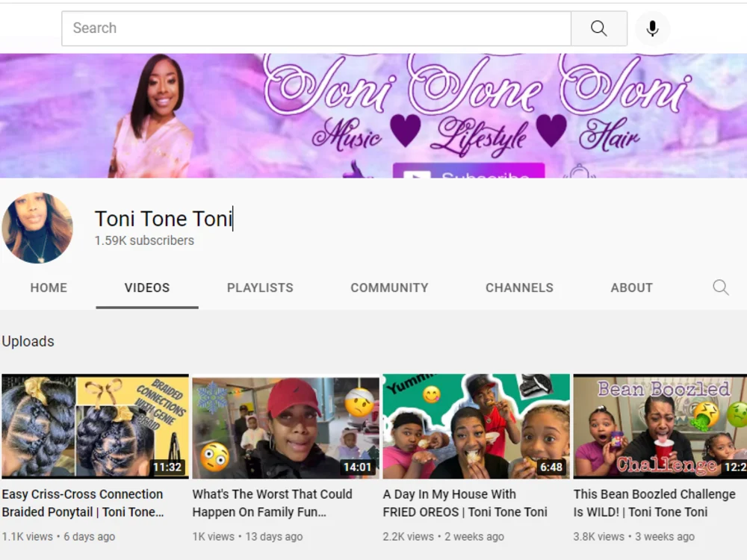Go to the CHANNELS tab
This screenshot has width=747, height=560.
(x=519, y=287)
